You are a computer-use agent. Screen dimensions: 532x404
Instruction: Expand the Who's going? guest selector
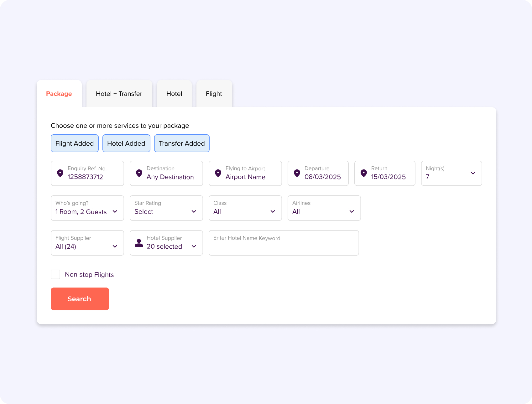[x=87, y=208]
